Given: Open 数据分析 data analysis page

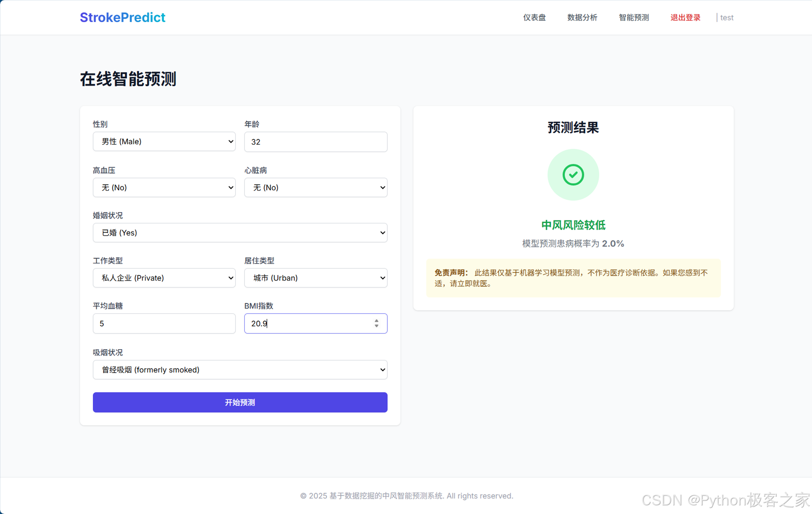Looking at the screenshot, I should tap(582, 17).
